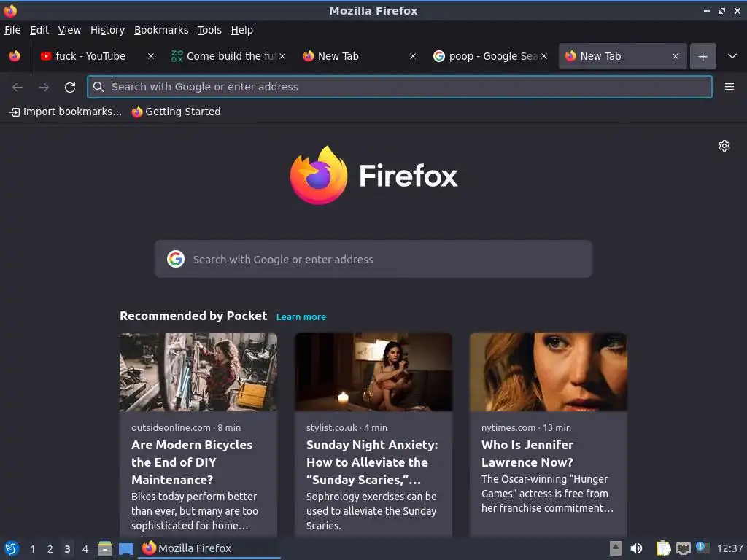Close the active New Tab tab
The image size is (747, 560).
(675, 56)
